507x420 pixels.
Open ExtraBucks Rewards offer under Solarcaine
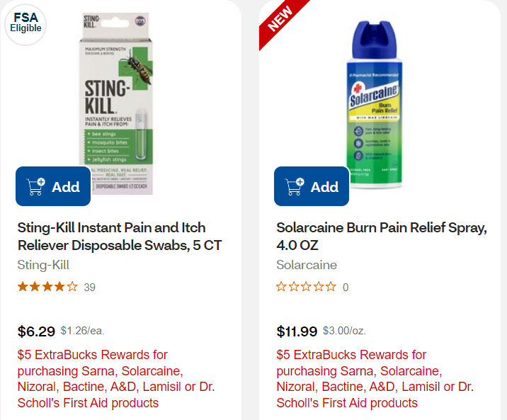point(375,378)
